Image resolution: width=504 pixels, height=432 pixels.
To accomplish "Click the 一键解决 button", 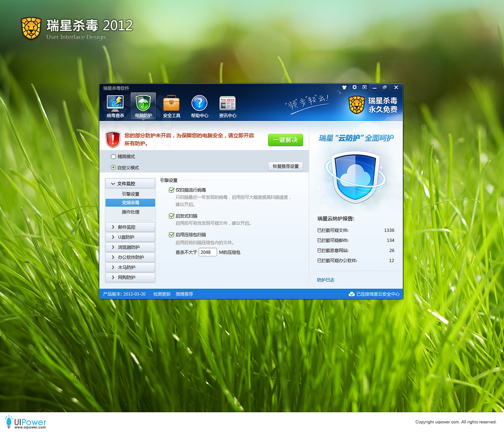I will tap(285, 140).
